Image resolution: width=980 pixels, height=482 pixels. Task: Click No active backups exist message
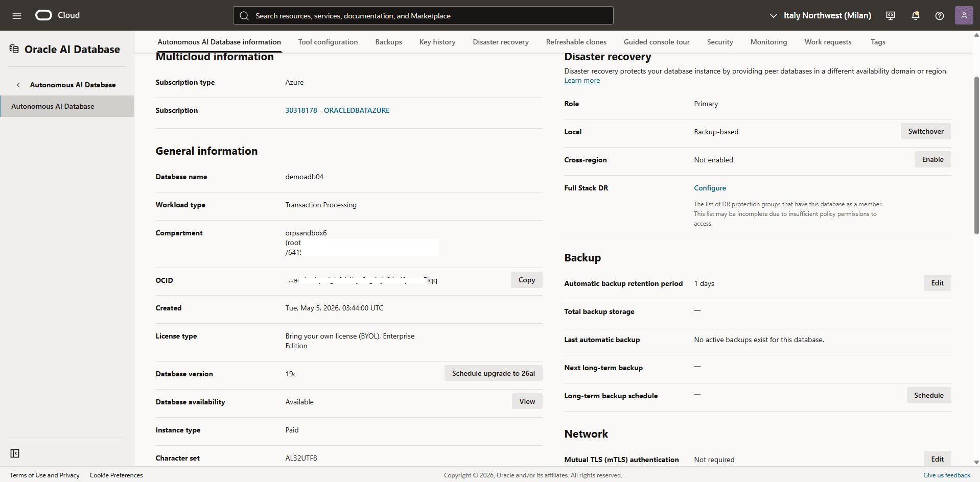759,340
